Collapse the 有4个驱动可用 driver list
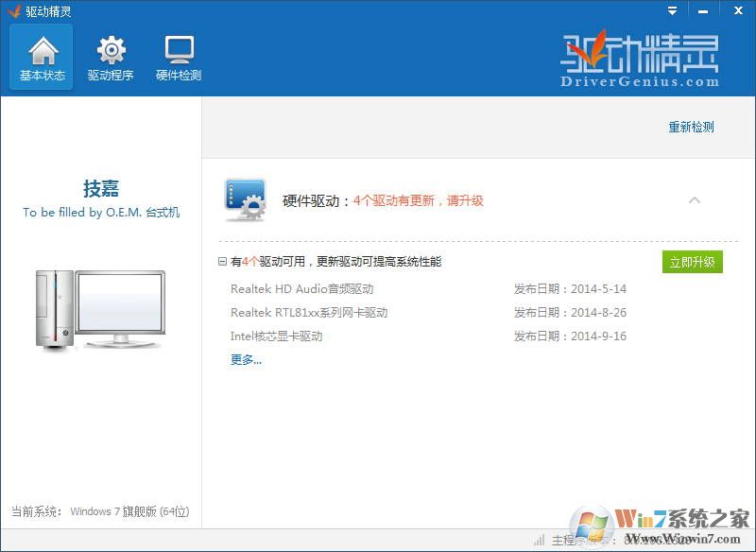 point(221,262)
